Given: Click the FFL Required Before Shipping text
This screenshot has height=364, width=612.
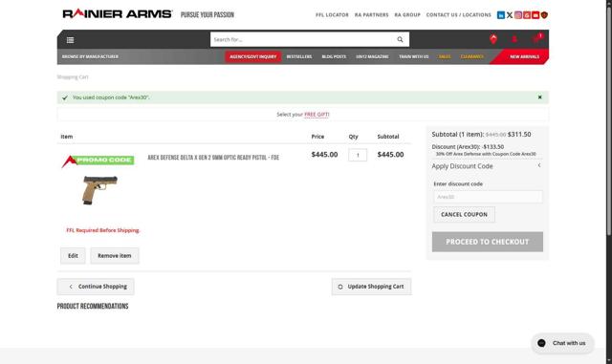Looking at the screenshot, I should click(x=102, y=230).
